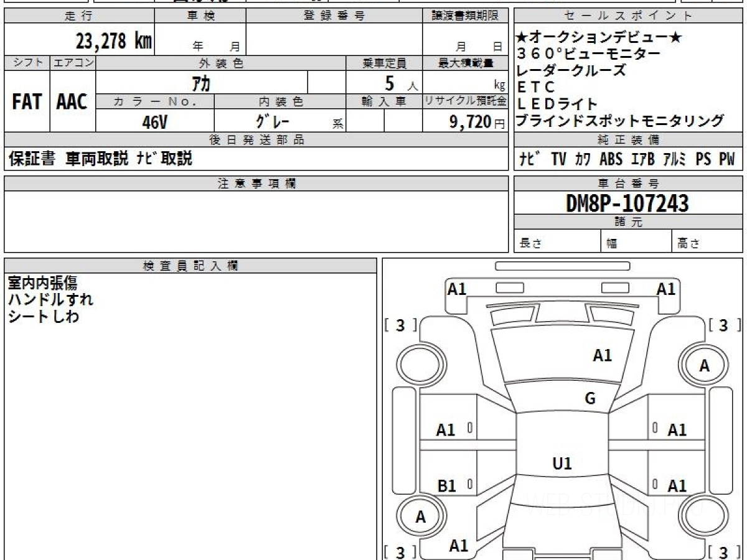This screenshot has height=560, width=747.
Task: Select the ナビ取説 text
Action: tap(164, 159)
